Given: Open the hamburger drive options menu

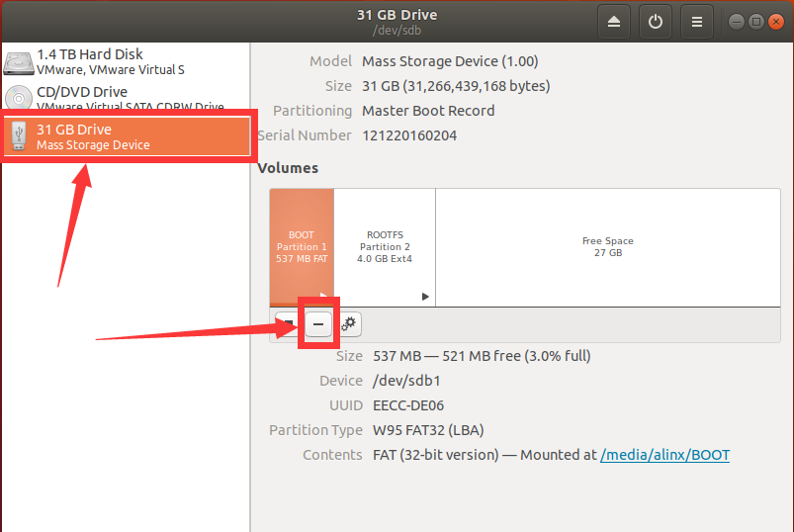Looking at the screenshot, I should click(697, 22).
